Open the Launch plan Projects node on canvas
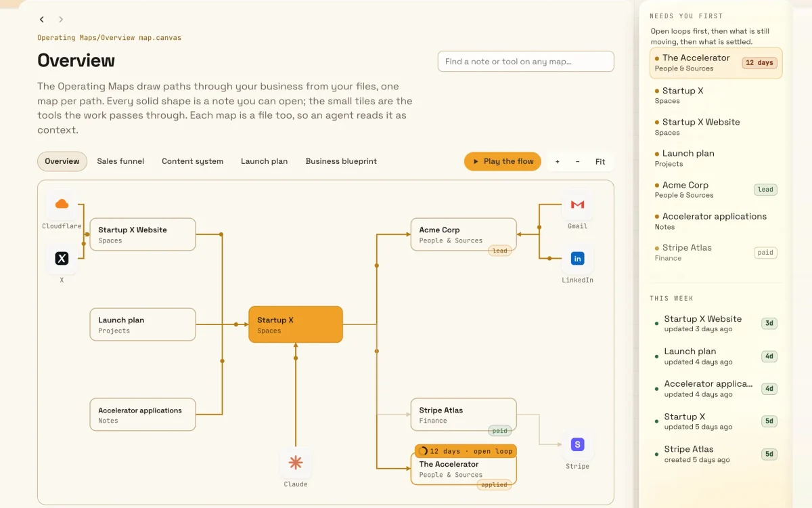Image resolution: width=812 pixels, height=508 pixels. click(x=143, y=324)
